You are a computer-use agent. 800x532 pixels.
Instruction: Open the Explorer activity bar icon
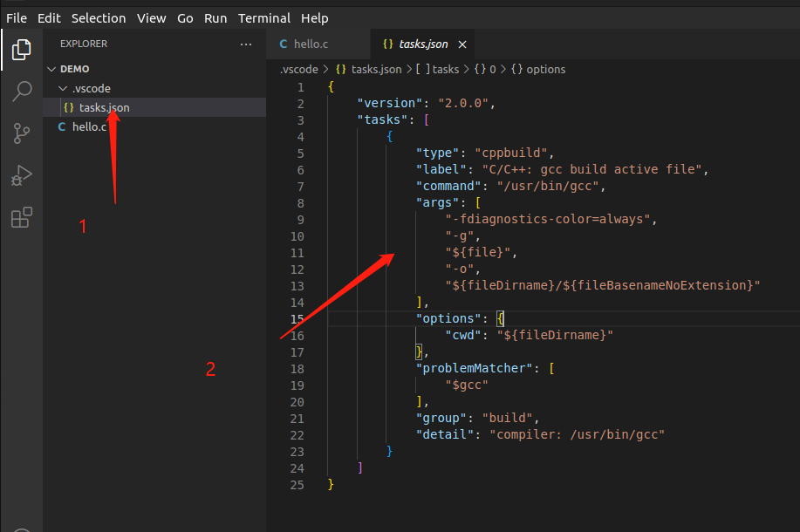pyautogui.click(x=21, y=51)
